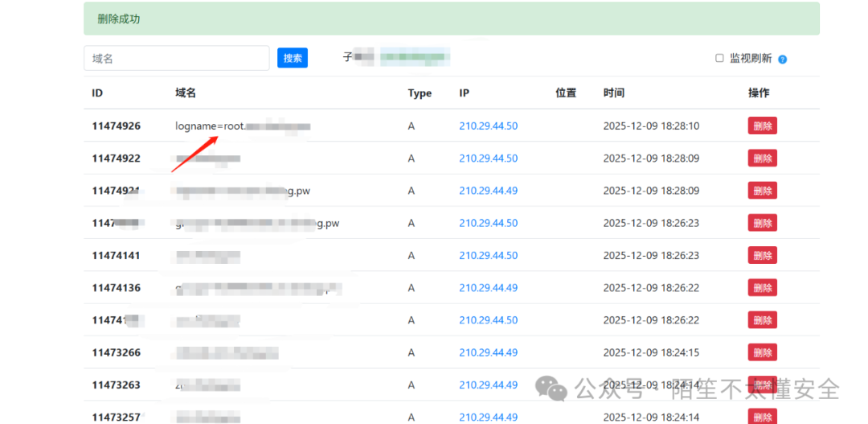The width and height of the screenshot is (868, 424).
Task: Toggle the 监视刷新 checkbox
Action: click(x=719, y=59)
